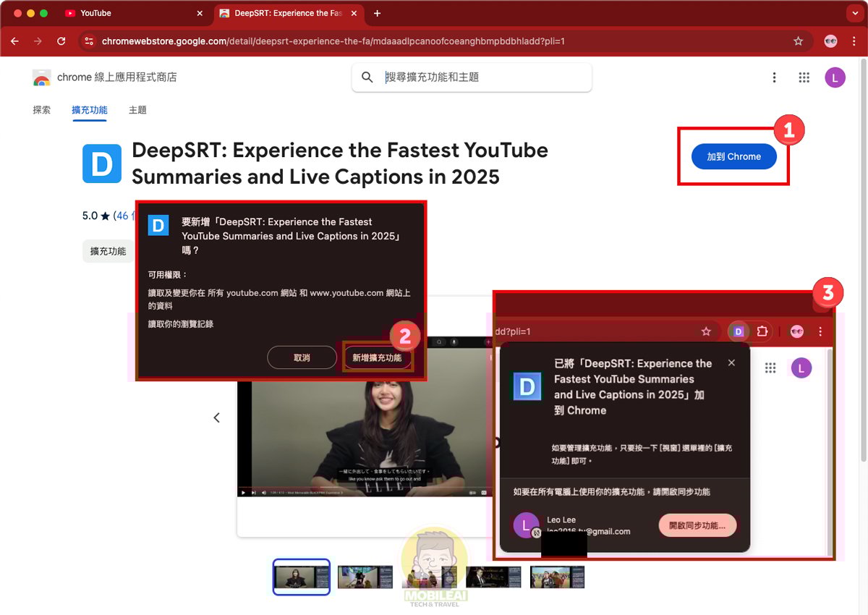Viewport: 868px width, 615px height.
Task: Select the first highlighted preview thumbnail
Action: [x=302, y=577]
